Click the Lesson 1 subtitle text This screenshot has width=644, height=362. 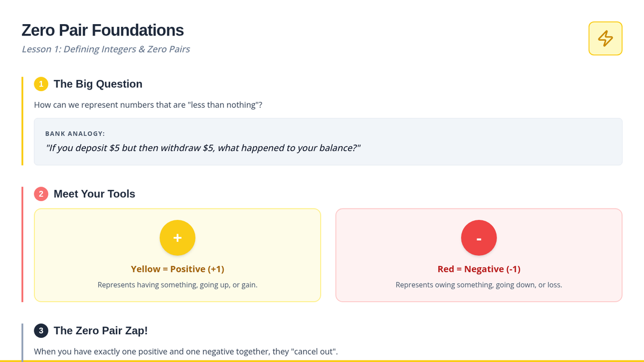[x=106, y=49]
